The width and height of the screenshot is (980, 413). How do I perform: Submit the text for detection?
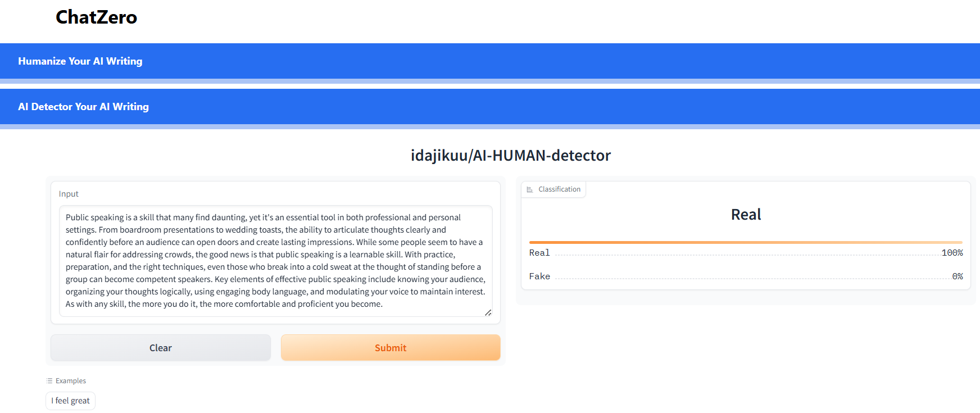(391, 348)
